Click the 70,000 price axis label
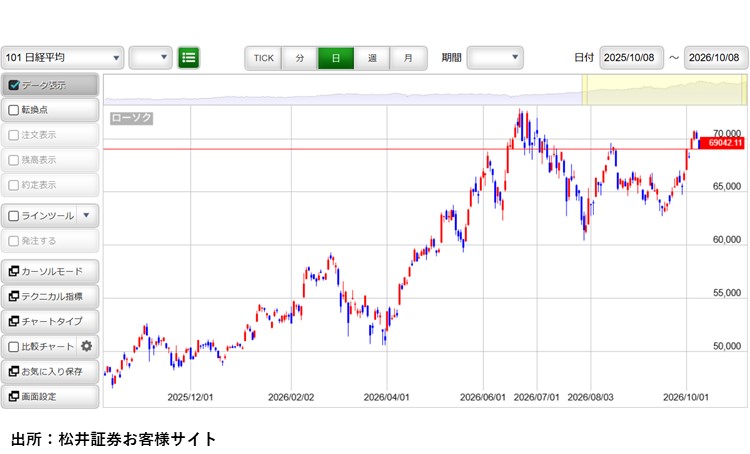The width and height of the screenshot is (750, 454). tap(727, 133)
